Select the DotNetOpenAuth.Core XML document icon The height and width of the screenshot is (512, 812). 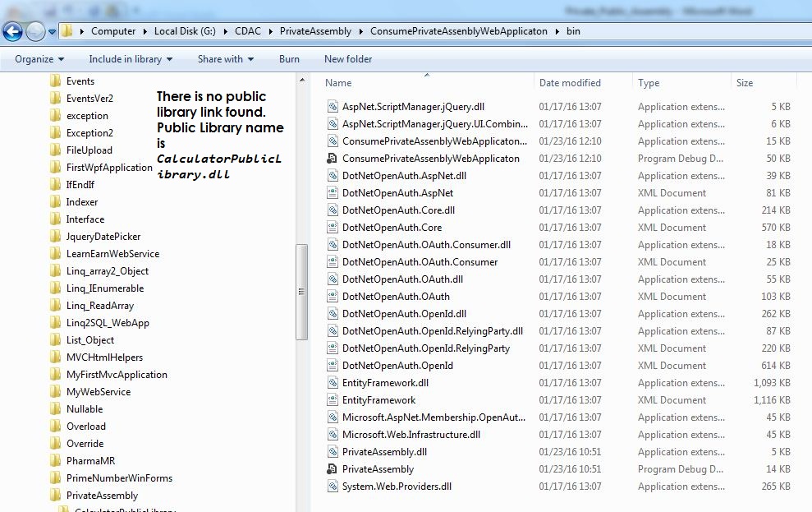(x=332, y=228)
